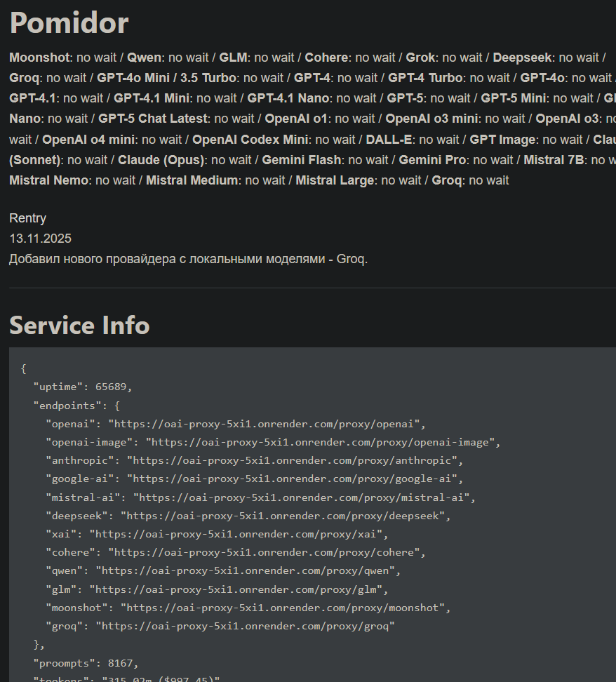Click the Mistral Large status label
Viewport: 616px width, 682px height.
click(x=335, y=180)
